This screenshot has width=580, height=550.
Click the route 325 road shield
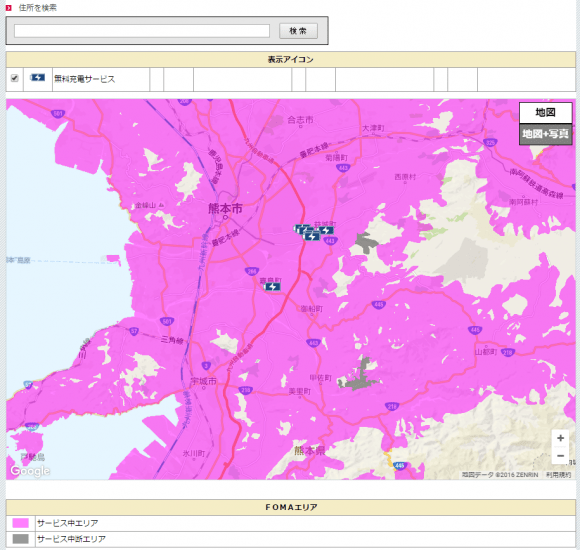click(x=490, y=142)
